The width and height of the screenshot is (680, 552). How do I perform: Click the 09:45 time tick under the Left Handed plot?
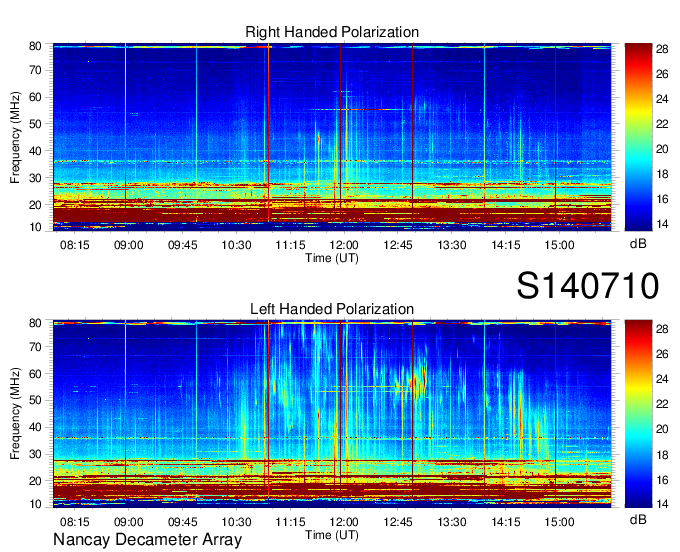coord(183,522)
